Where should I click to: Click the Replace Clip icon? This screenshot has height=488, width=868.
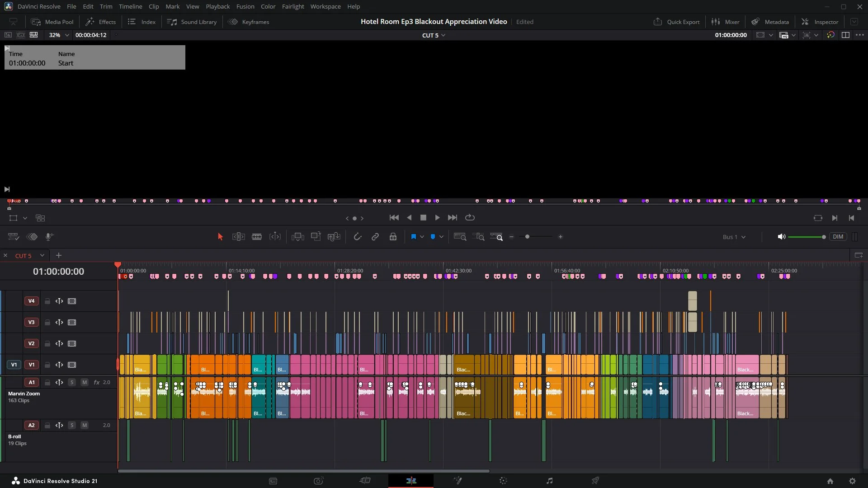tap(334, 237)
